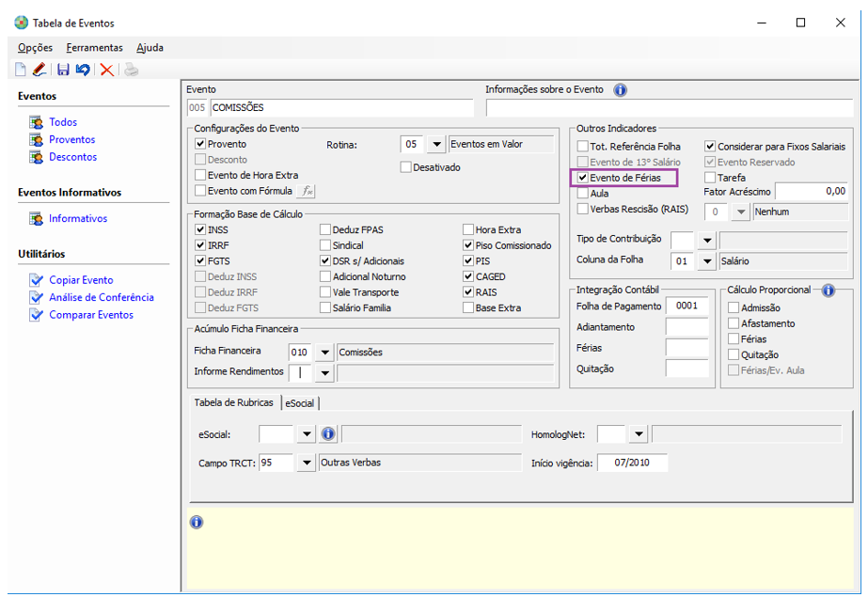Click the Tabela de Eventos app icon
The height and width of the screenshot is (597, 868).
click(21, 23)
